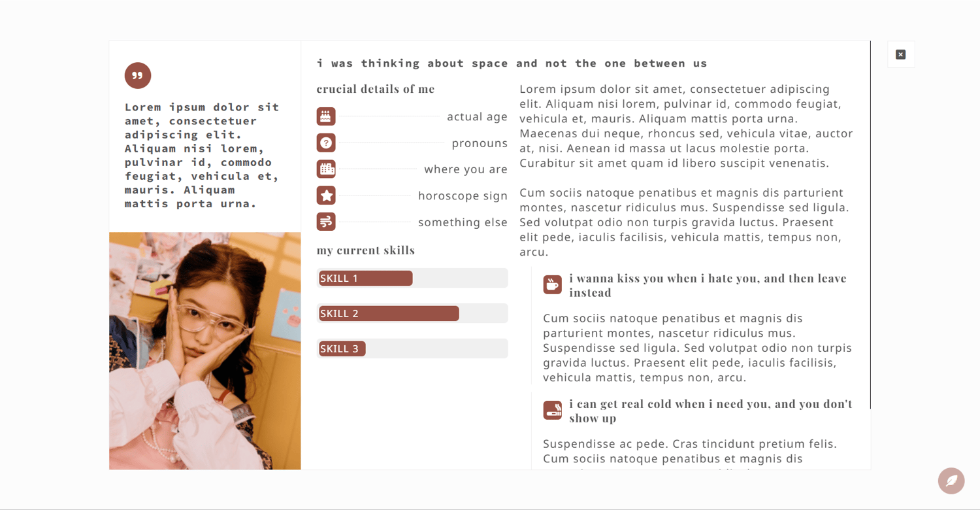This screenshot has width=980, height=510.
Task: Click the SKILL 2 progress bar
Action: point(412,313)
